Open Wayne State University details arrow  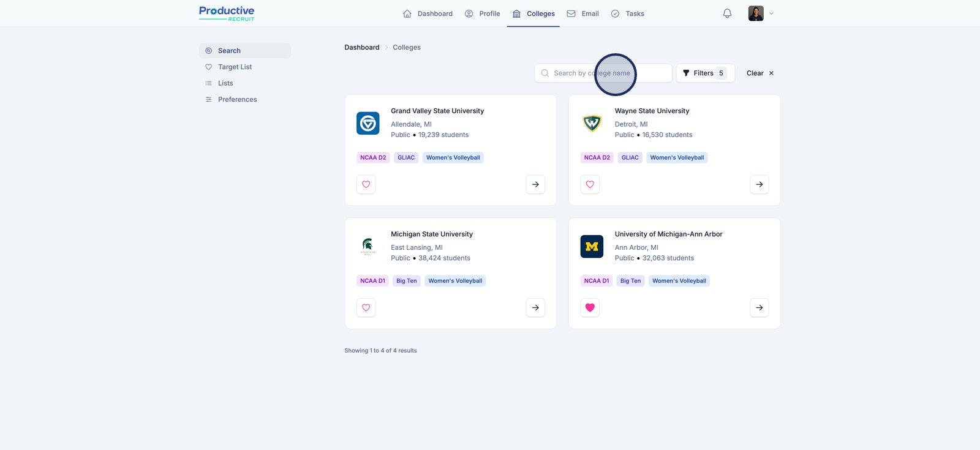(759, 184)
